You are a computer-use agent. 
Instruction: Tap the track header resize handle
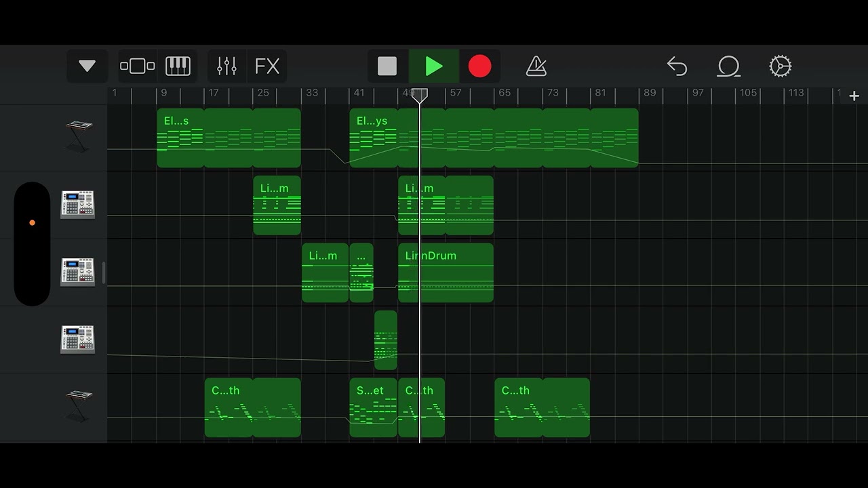(104, 273)
